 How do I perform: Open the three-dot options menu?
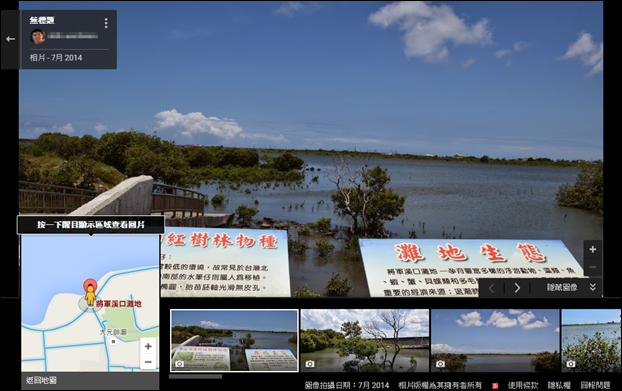[x=106, y=23]
